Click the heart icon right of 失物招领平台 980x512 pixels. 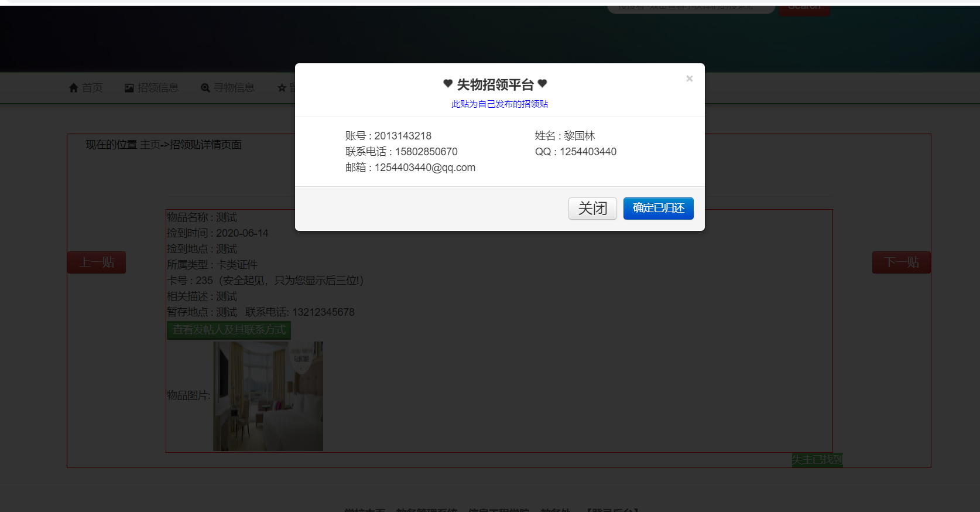point(542,84)
